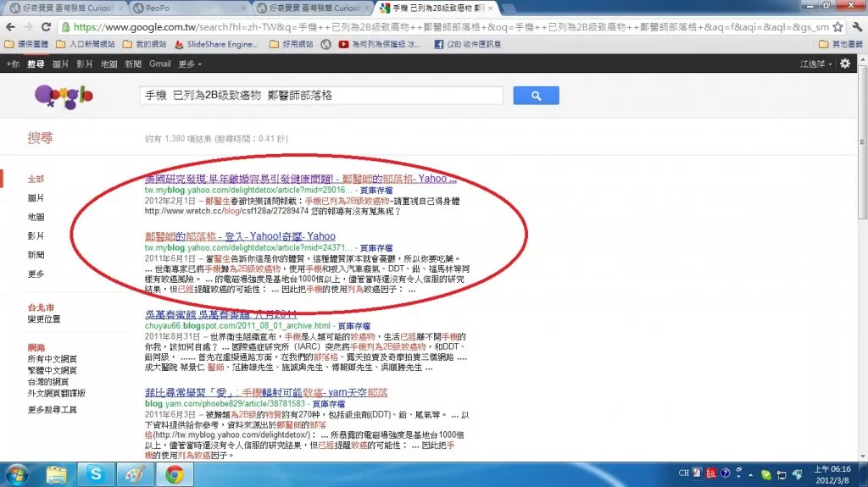The height and width of the screenshot is (487, 868).
Task: Select 地圖 in the black Google bar
Action: point(108,64)
